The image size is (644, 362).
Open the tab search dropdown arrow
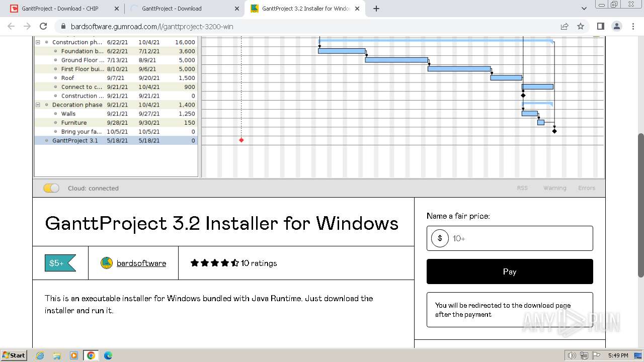pyautogui.click(x=584, y=9)
